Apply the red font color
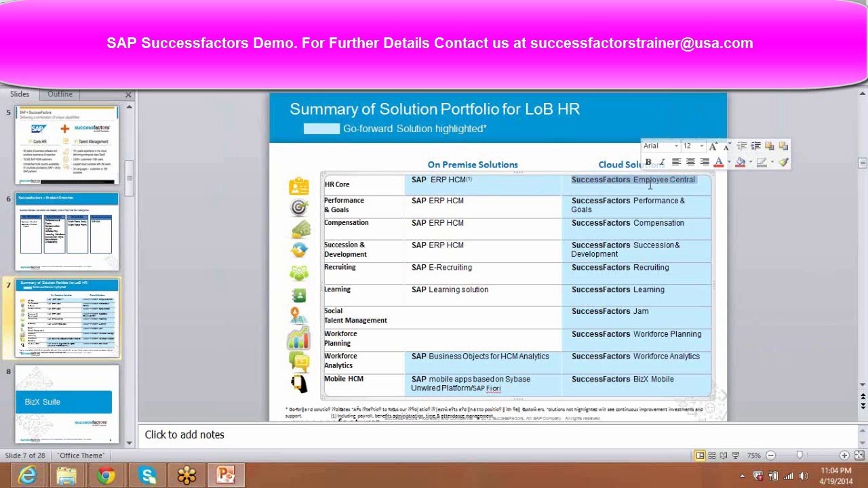 719,162
